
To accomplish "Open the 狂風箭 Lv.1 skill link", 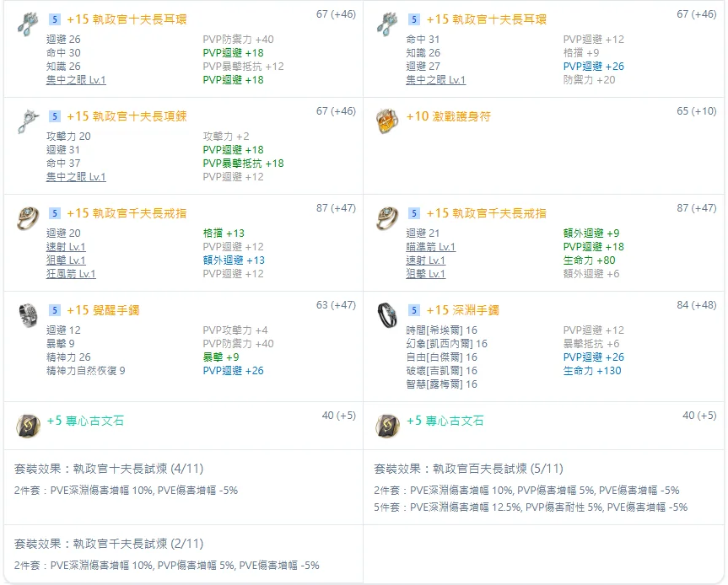I will tap(71, 274).
